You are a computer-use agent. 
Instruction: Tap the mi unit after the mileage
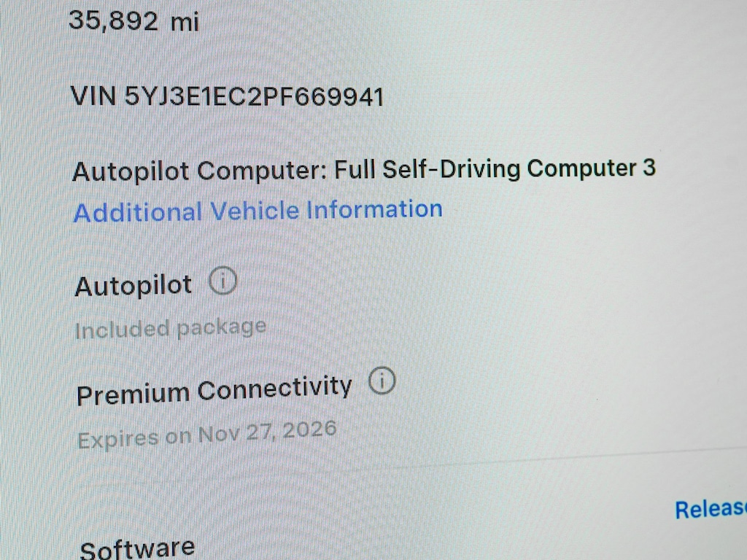coord(185,23)
